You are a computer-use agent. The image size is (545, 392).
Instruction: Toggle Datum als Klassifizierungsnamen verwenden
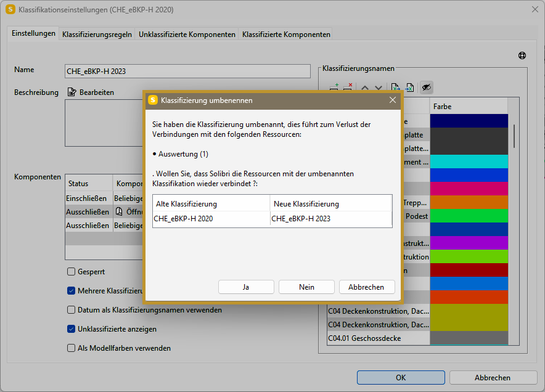[72, 309]
